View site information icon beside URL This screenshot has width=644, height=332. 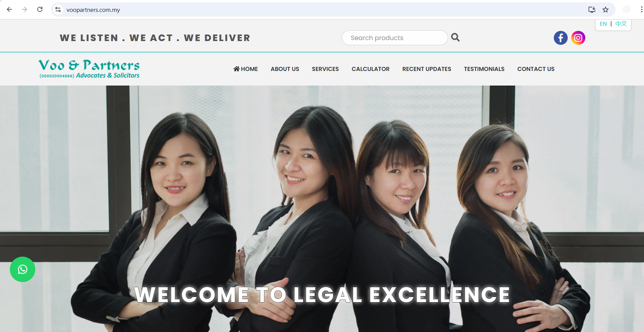coord(58,10)
